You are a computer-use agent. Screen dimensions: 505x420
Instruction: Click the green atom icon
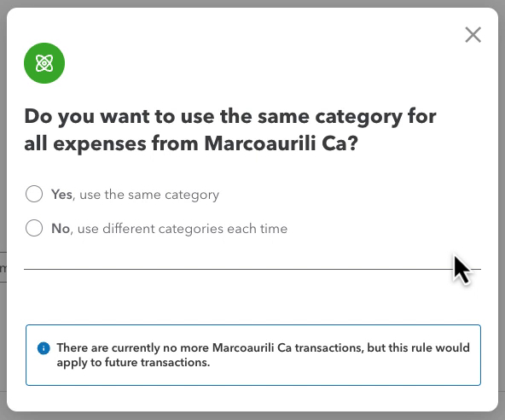(x=44, y=63)
